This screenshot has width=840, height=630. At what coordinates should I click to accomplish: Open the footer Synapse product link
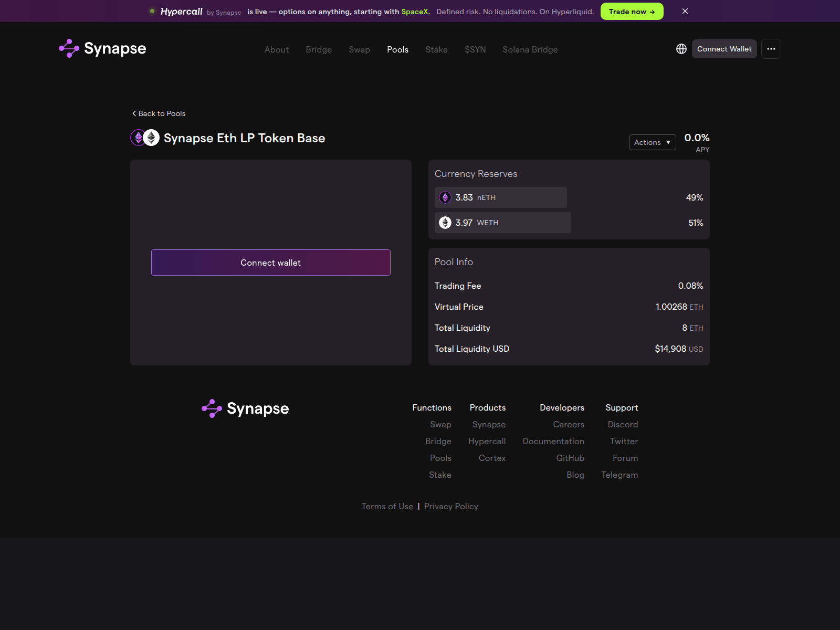(489, 424)
